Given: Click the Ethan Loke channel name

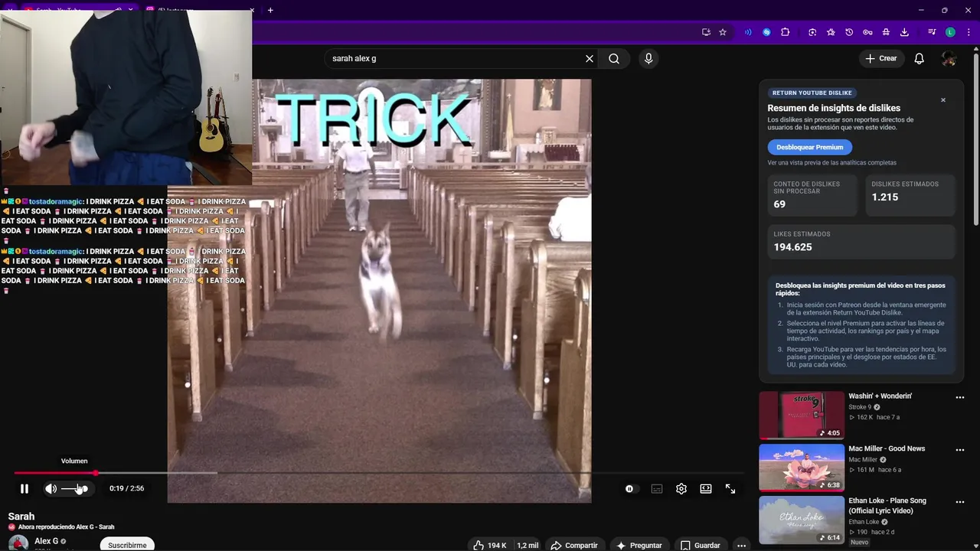Looking at the screenshot, I should [864, 522].
